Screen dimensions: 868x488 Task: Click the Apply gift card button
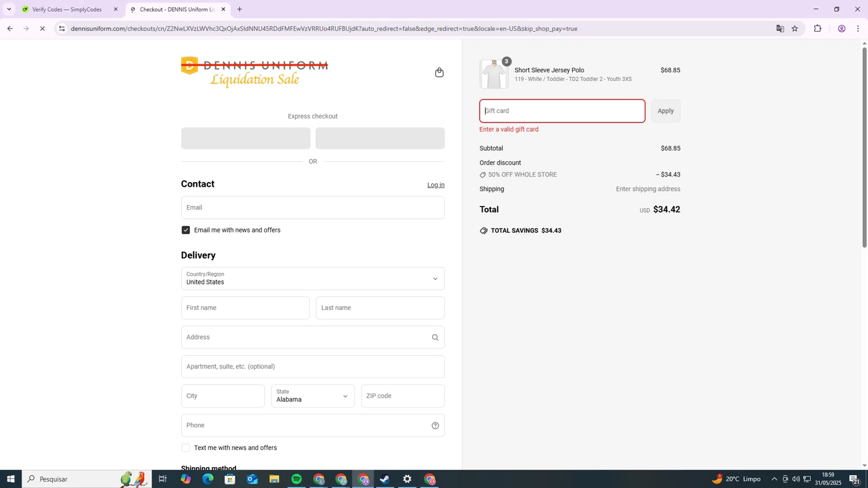[x=665, y=111]
